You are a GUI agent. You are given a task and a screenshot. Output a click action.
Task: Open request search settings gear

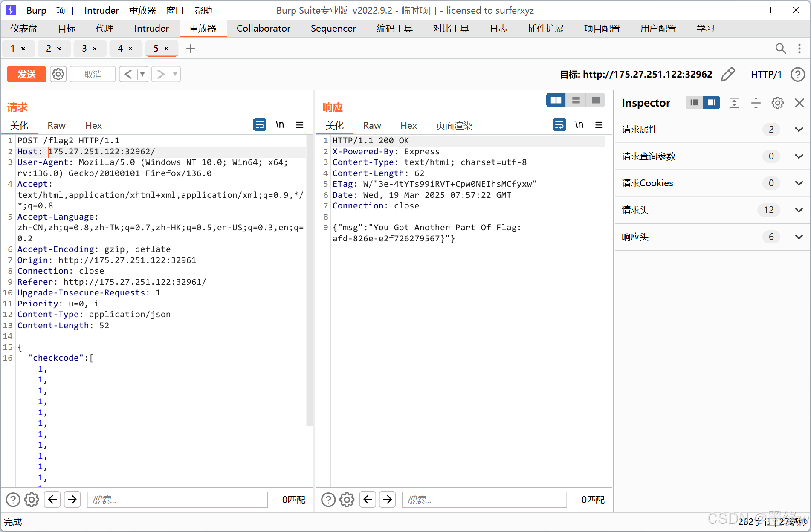[x=32, y=500]
